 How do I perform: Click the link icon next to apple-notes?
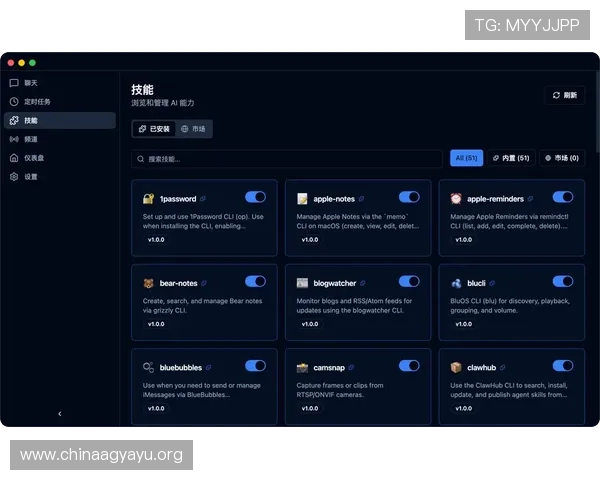tap(361, 199)
